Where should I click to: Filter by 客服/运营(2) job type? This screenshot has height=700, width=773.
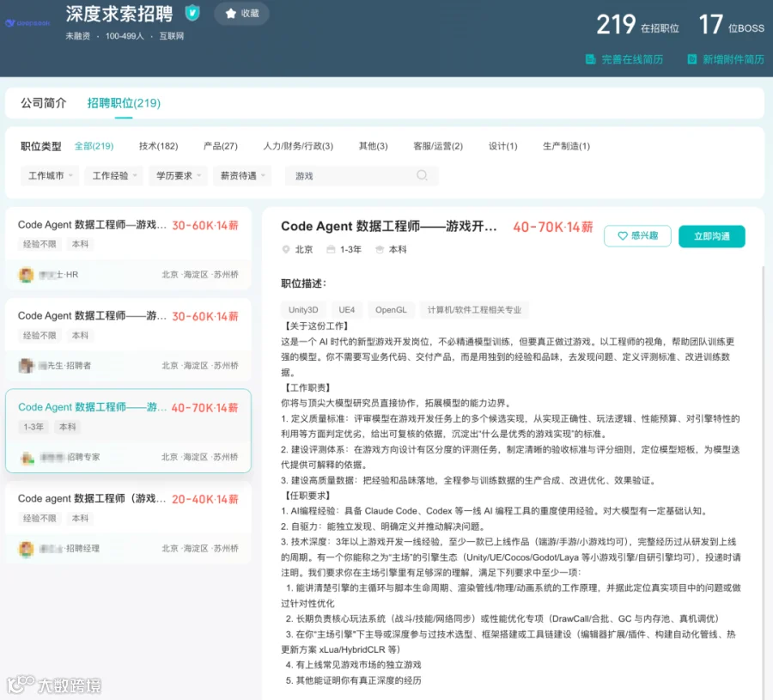[438, 146]
